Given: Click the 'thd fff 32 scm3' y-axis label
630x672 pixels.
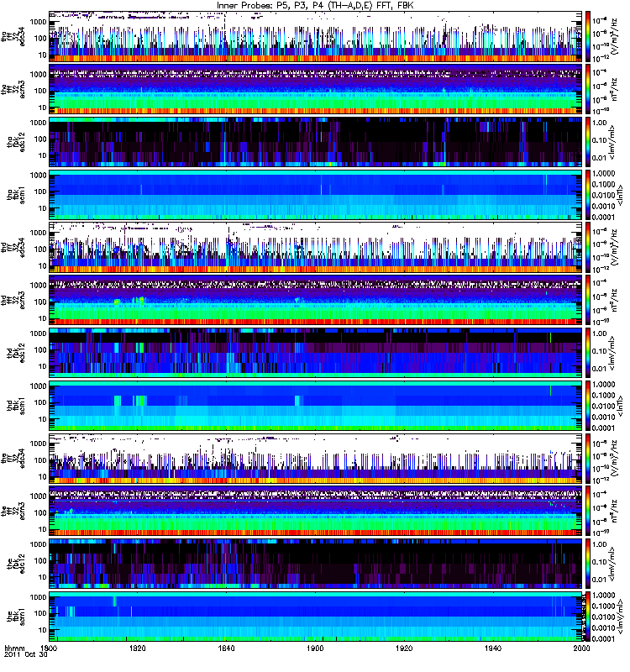Looking at the screenshot, I should pyautogui.click(x=13, y=300).
